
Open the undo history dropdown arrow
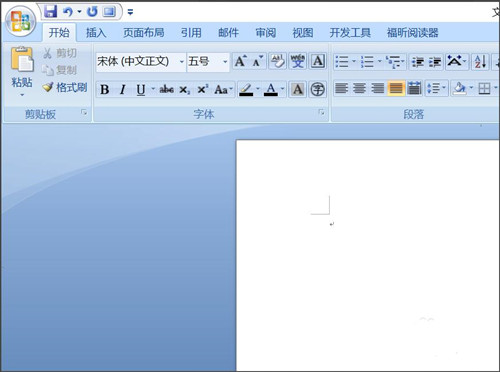(x=79, y=12)
